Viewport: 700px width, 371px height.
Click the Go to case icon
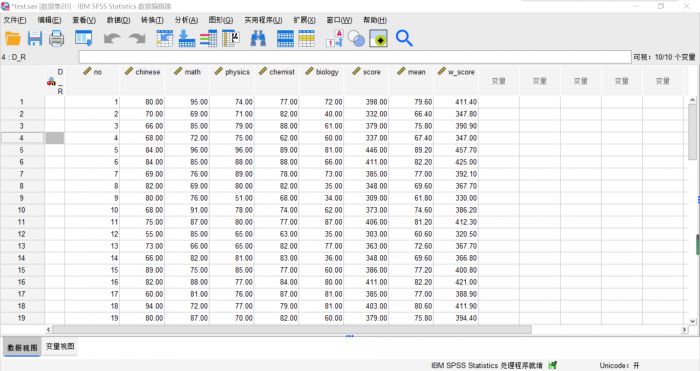pos(165,38)
